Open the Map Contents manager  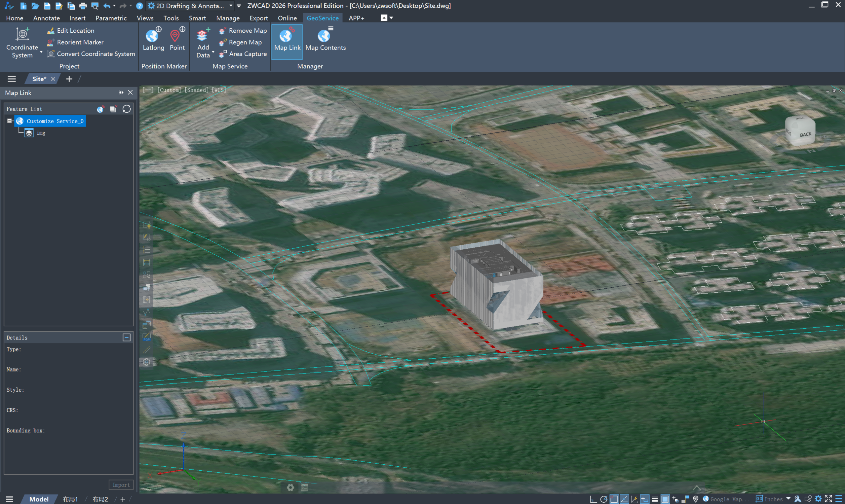[326, 40]
